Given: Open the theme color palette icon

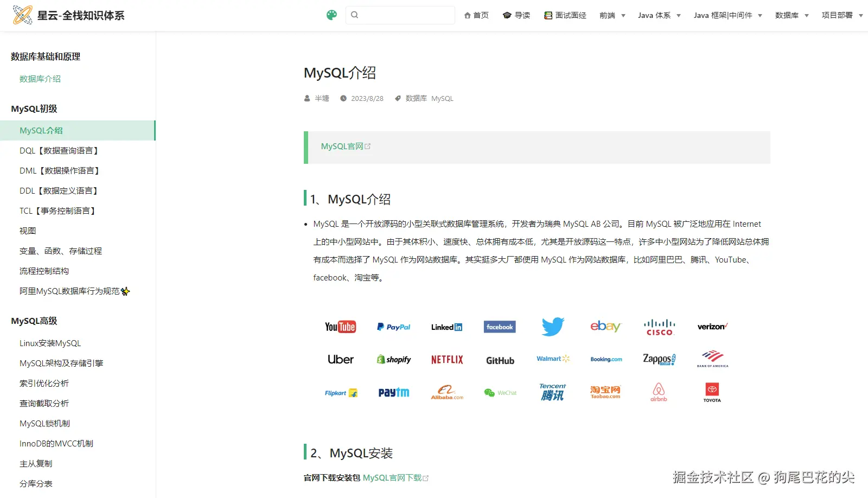Looking at the screenshot, I should (331, 15).
